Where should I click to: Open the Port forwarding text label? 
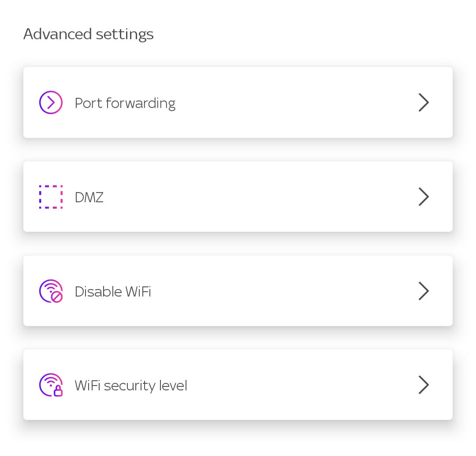(x=125, y=103)
